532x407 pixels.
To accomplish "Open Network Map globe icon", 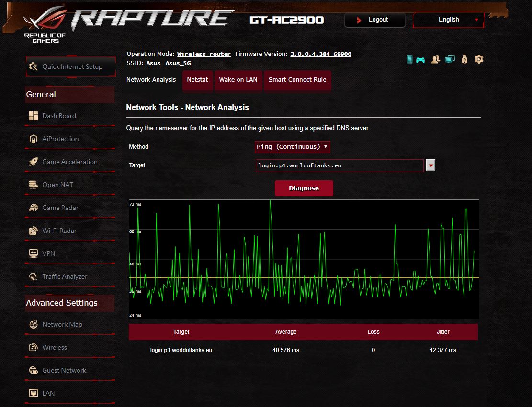I will 34,324.
